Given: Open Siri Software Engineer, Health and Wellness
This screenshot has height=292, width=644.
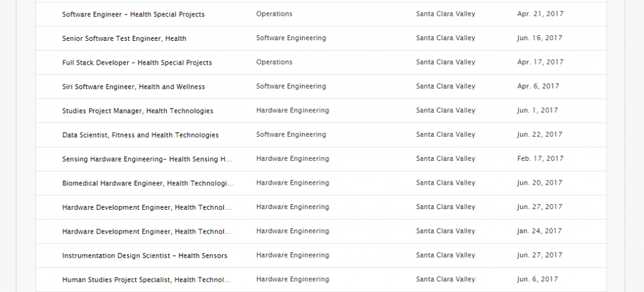Looking at the screenshot, I should (x=133, y=87).
